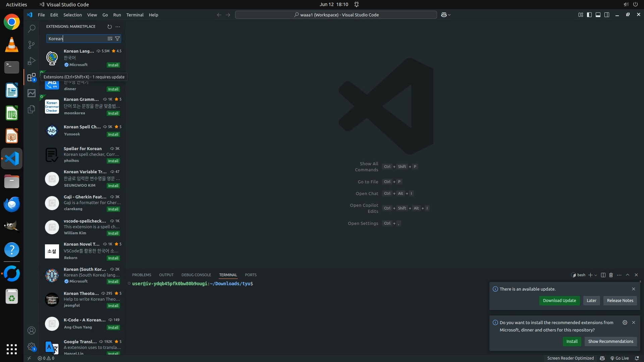This screenshot has height=362, width=644.
Task: Click the Refresh extensions icon
Action: click(109, 27)
